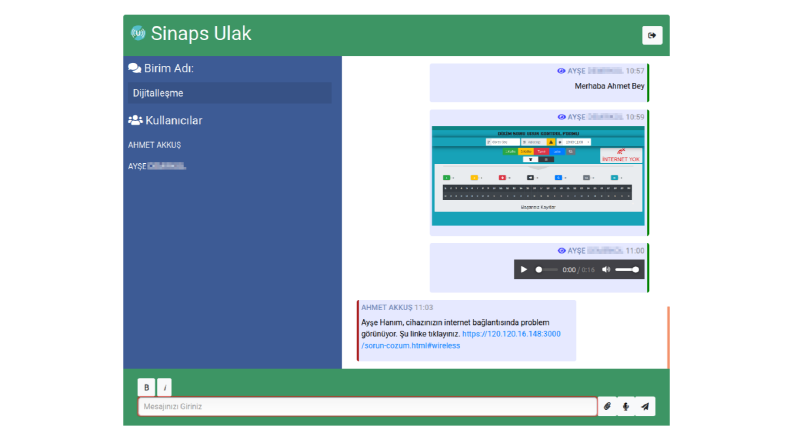The height and width of the screenshot is (446, 793).
Task: Click the Dijitalleşme unit name field
Action: coord(230,93)
